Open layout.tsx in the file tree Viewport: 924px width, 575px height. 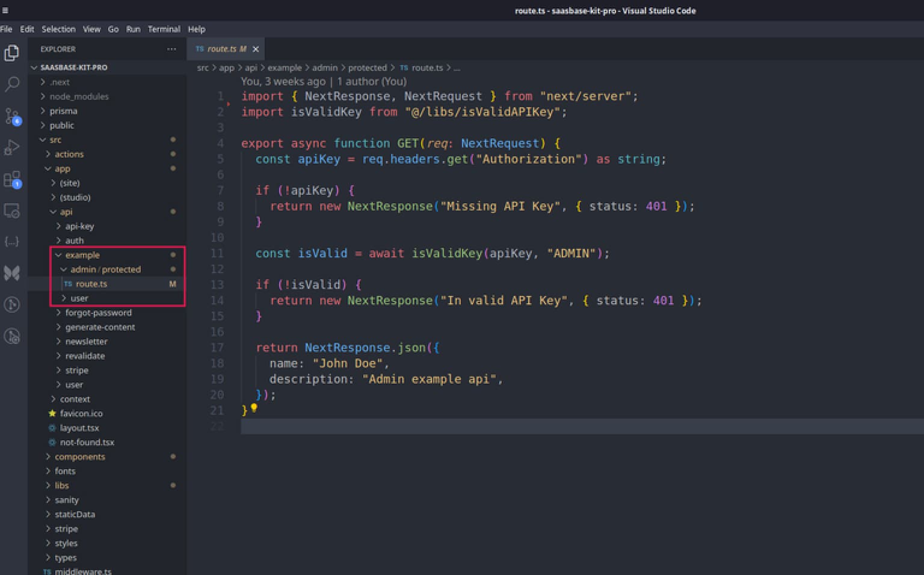tap(79, 428)
